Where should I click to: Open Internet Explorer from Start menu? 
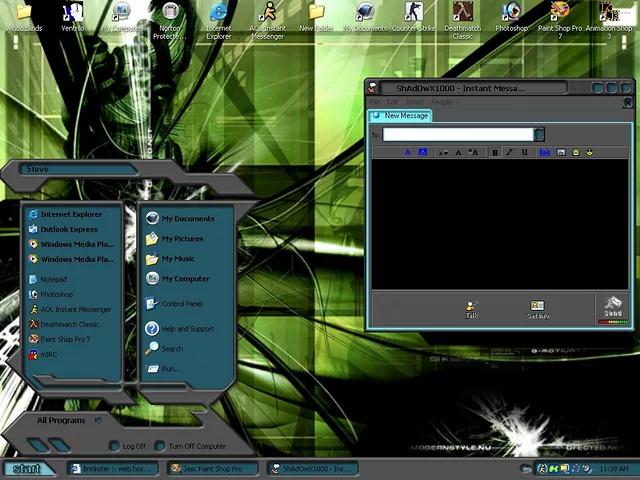pos(65,214)
